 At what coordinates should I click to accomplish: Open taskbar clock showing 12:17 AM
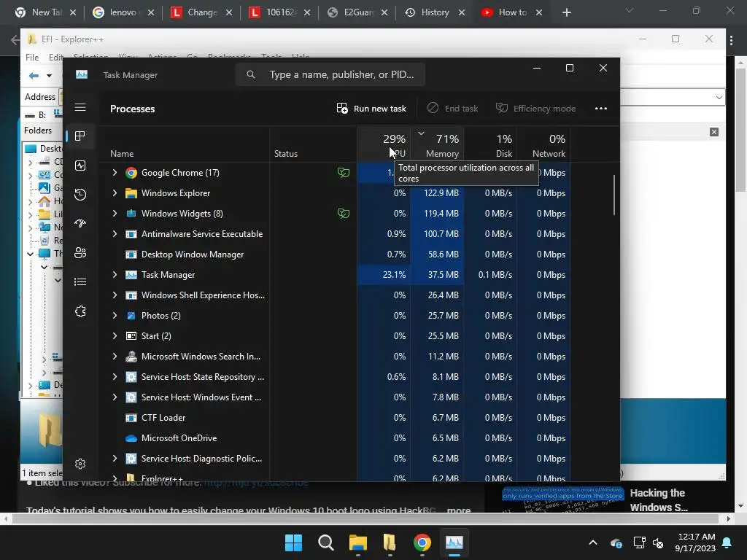(x=695, y=542)
